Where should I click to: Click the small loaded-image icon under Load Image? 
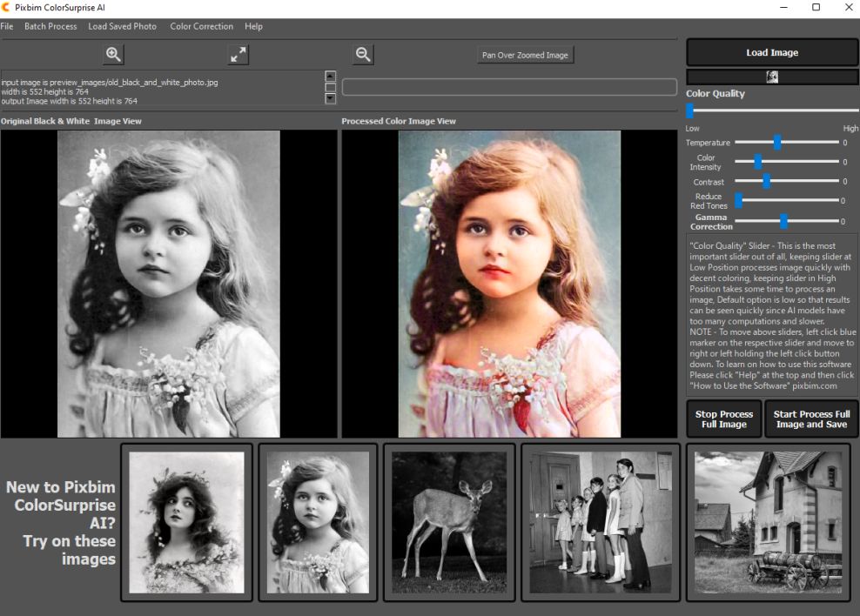click(x=772, y=77)
